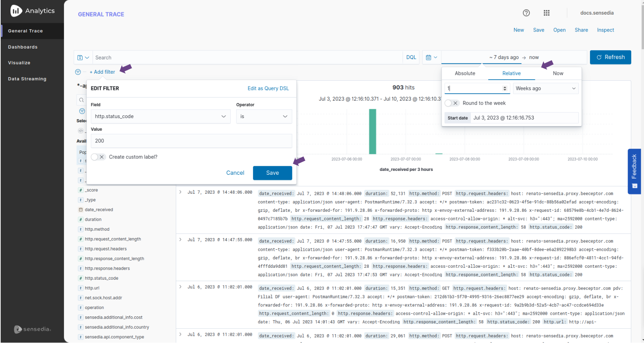This screenshot has height=343, width=644.
Task: Open the http.status_code Field dropdown
Action: pyautogui.click(x=160, y=117)
